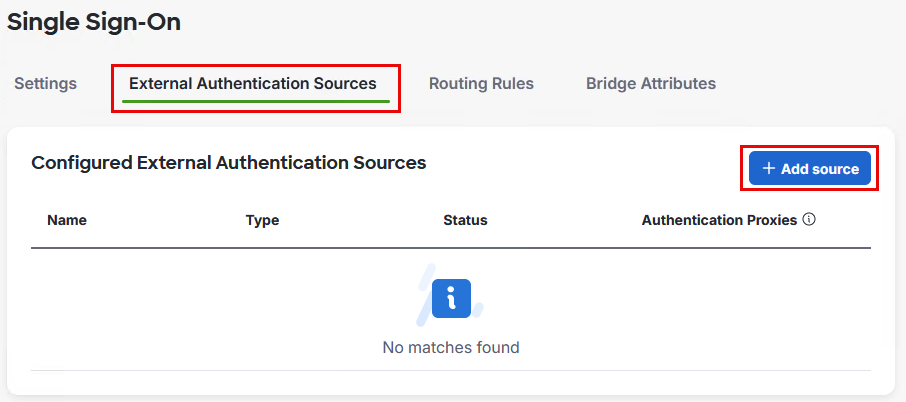The width and height of the screenshot is (906, 402).
Task: Click the bottom divider below No matches found
Action: [451, 371]
